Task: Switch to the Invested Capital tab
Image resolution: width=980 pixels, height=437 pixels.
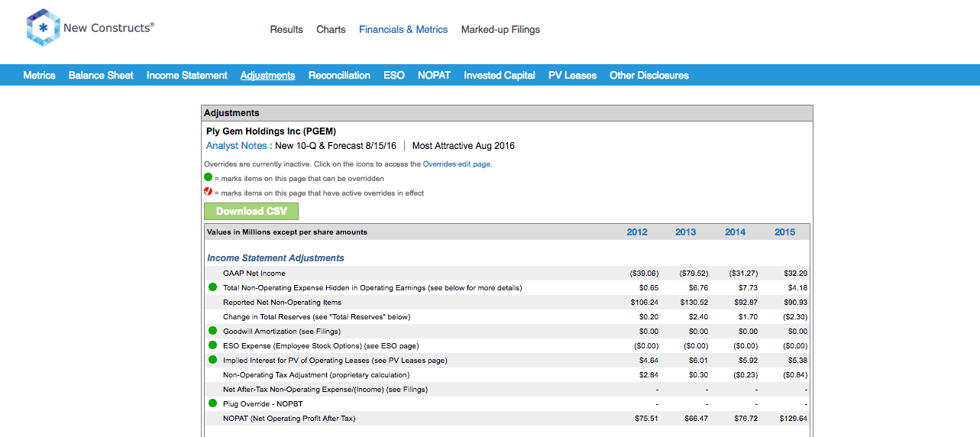Action: coord(500,75)
